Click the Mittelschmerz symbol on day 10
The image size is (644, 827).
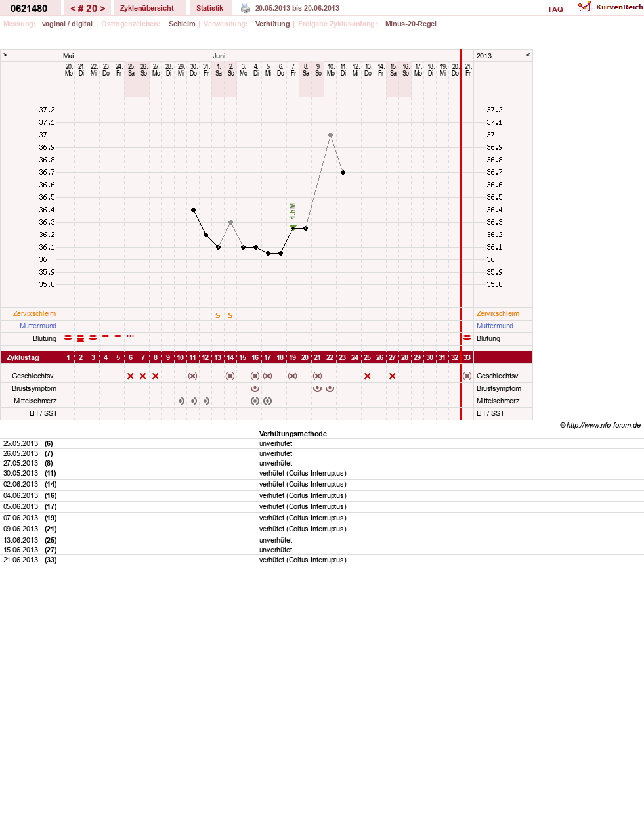tap(181, 401)
